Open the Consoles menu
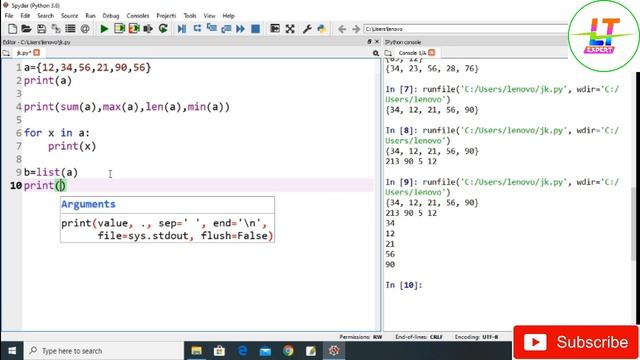The height and width of the screenshot is (360, 640). (138, 16)
